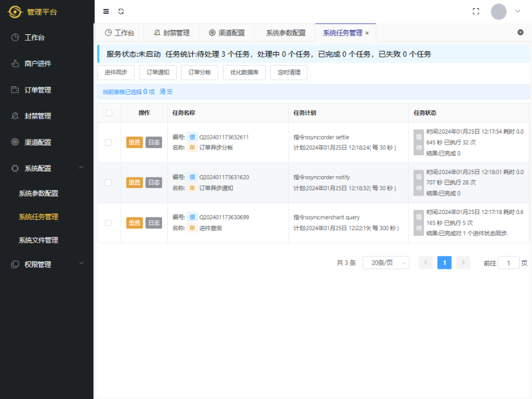Open the user menu dropdown arrow

tap(518, 11)
